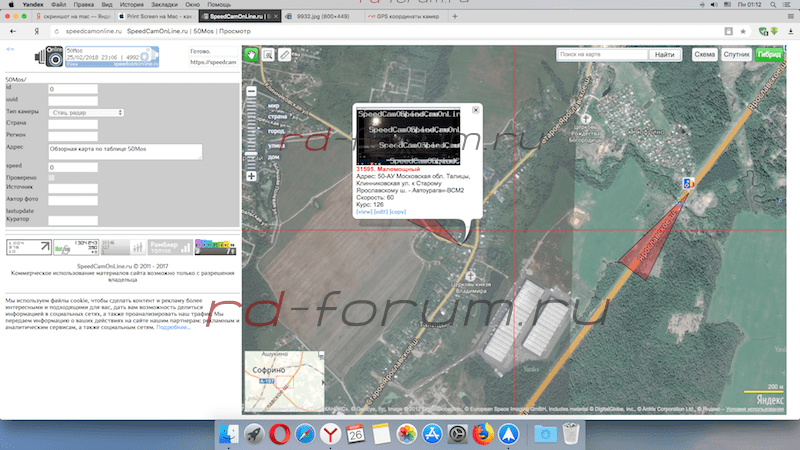Click the multicolored statistics counter badge

point(215,247)
